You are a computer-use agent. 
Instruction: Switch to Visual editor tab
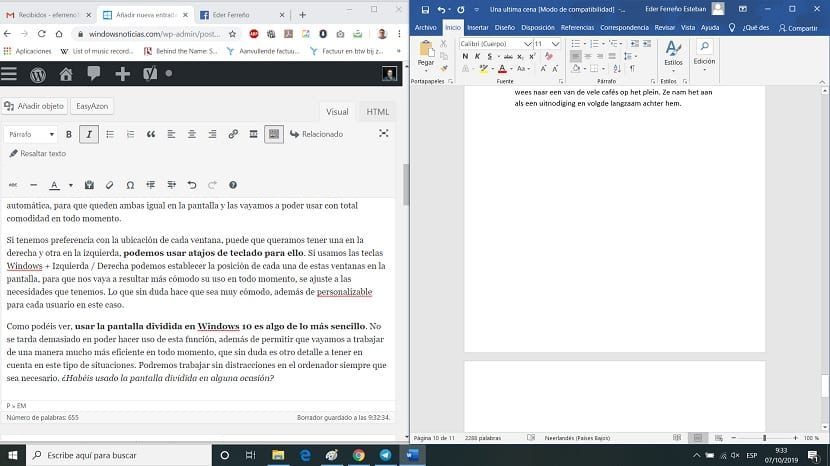[337, 112]
